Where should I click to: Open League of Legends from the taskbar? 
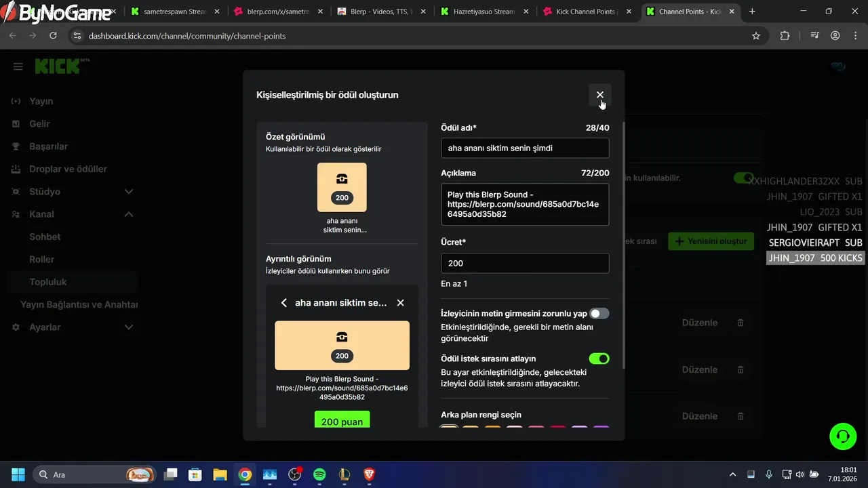[x=344, y=474]
